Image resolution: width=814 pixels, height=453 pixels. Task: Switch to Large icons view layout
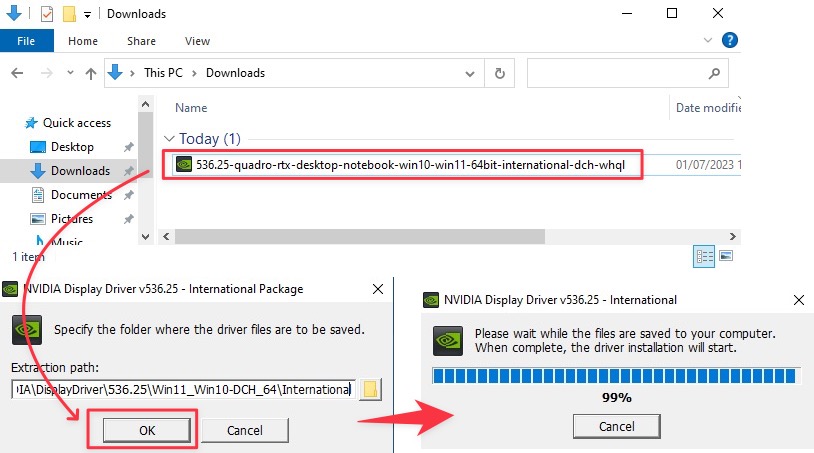[x=726, y=256]
